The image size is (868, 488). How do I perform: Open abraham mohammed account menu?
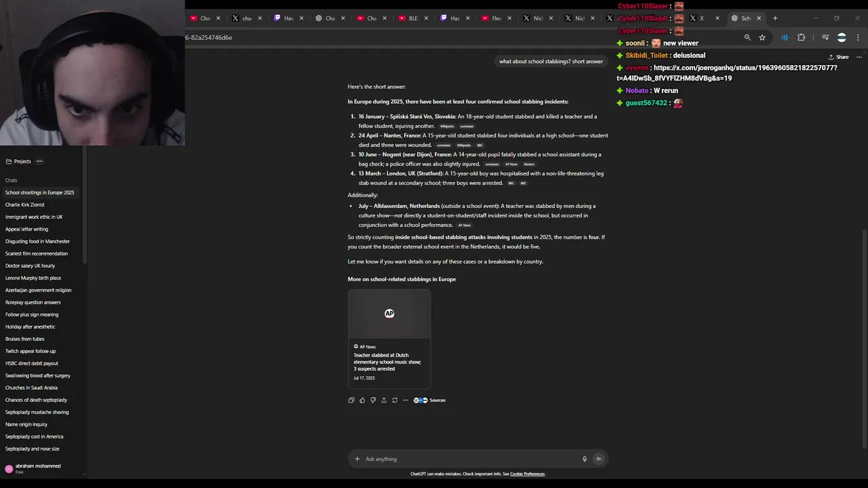(42, 468)
